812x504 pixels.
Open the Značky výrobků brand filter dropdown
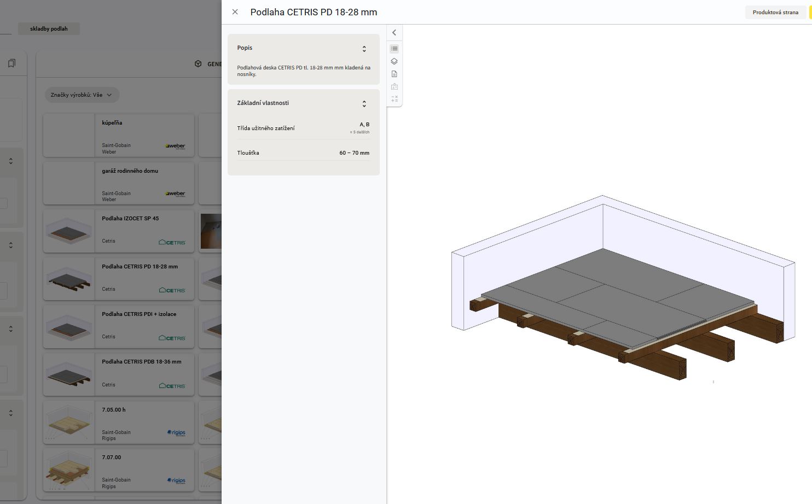pos(82,95)
